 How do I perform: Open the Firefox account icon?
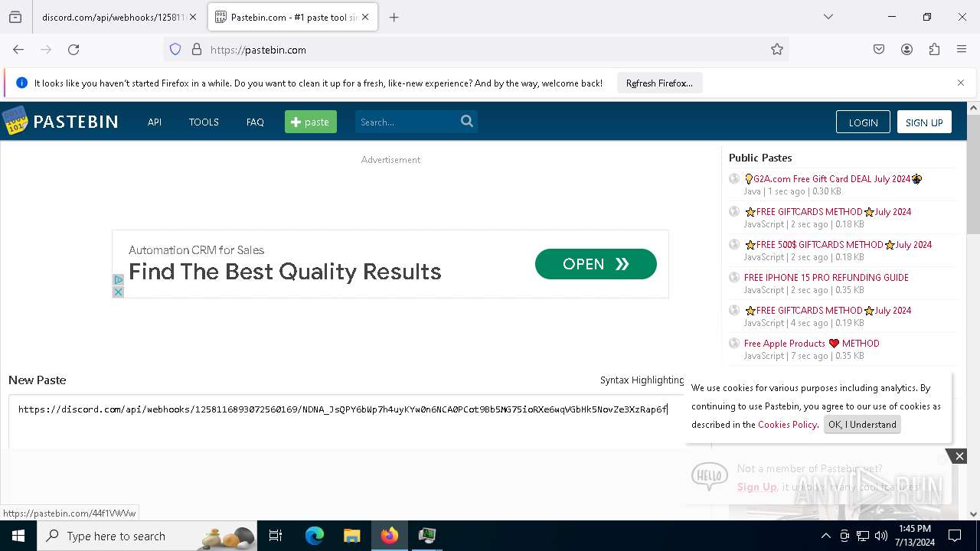[x=906, y=49]
